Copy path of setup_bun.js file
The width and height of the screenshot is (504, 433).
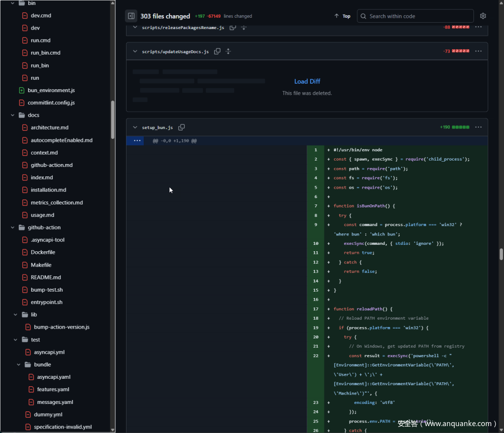(182, 128)
